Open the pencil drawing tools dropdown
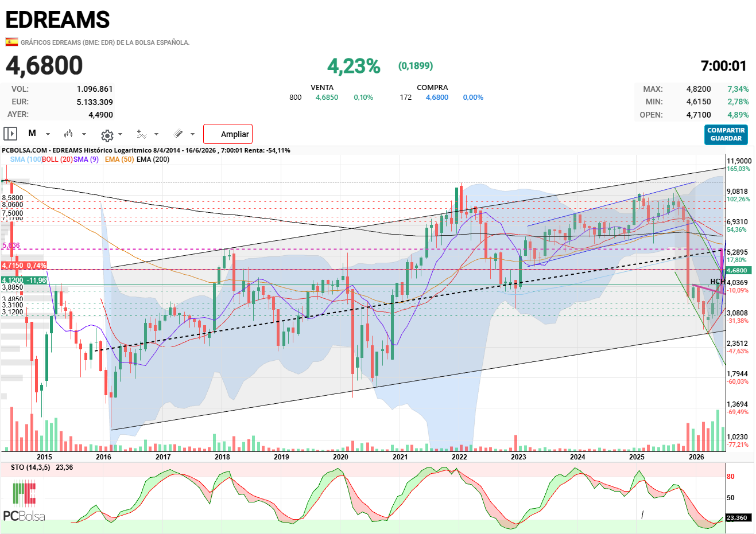This screenshot has height=534, width=756. [x=184, y=134]
